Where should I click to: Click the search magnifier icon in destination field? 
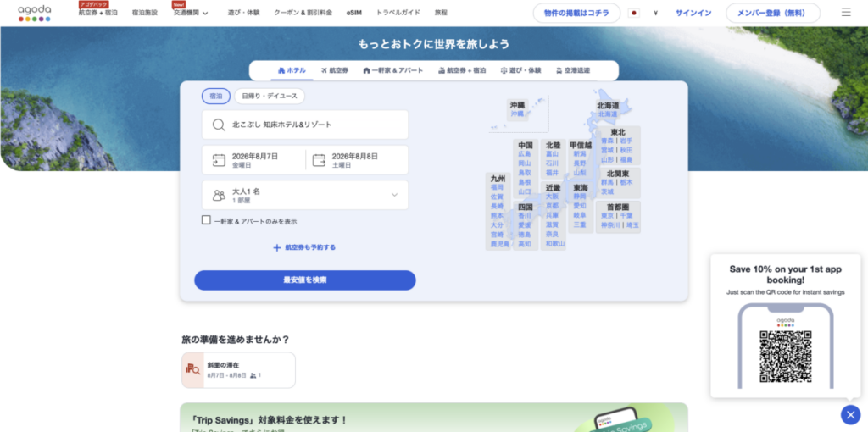pos(219,125)
